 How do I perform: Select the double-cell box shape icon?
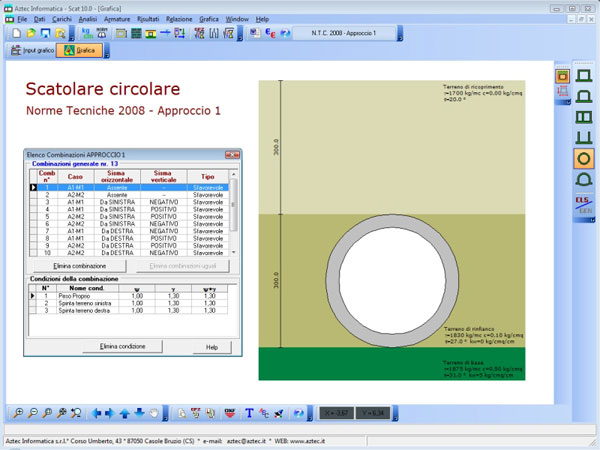[x=584, y=117]
